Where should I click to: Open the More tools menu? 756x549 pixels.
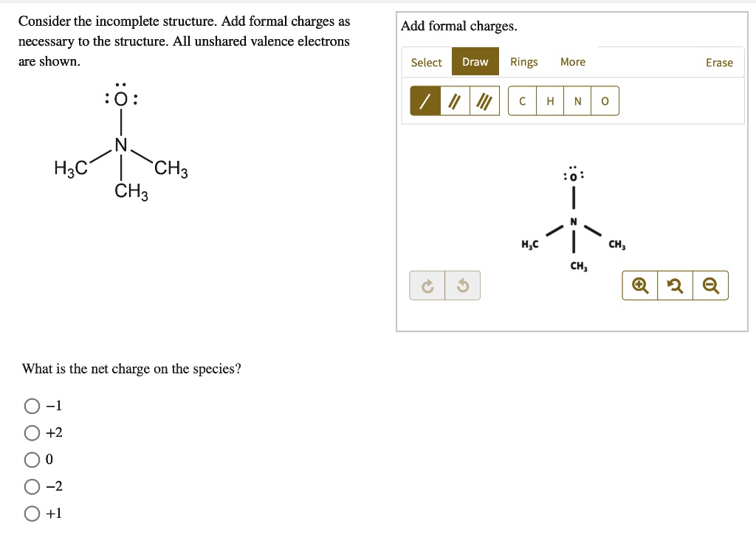tap(573, 62)
